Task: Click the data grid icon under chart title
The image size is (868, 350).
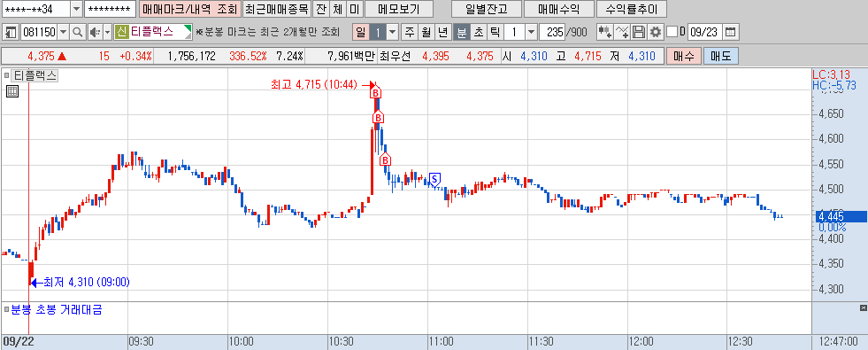Action: coord(12,91)
